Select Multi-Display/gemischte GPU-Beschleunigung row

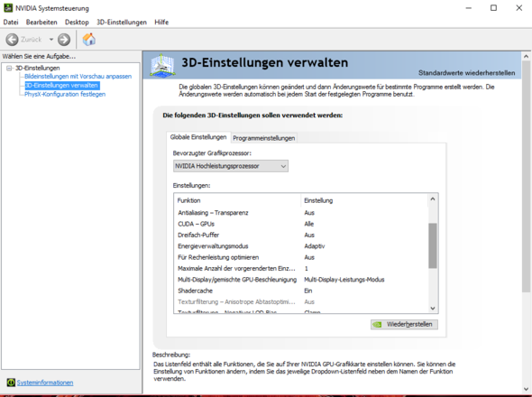click(x=301, y=280)
